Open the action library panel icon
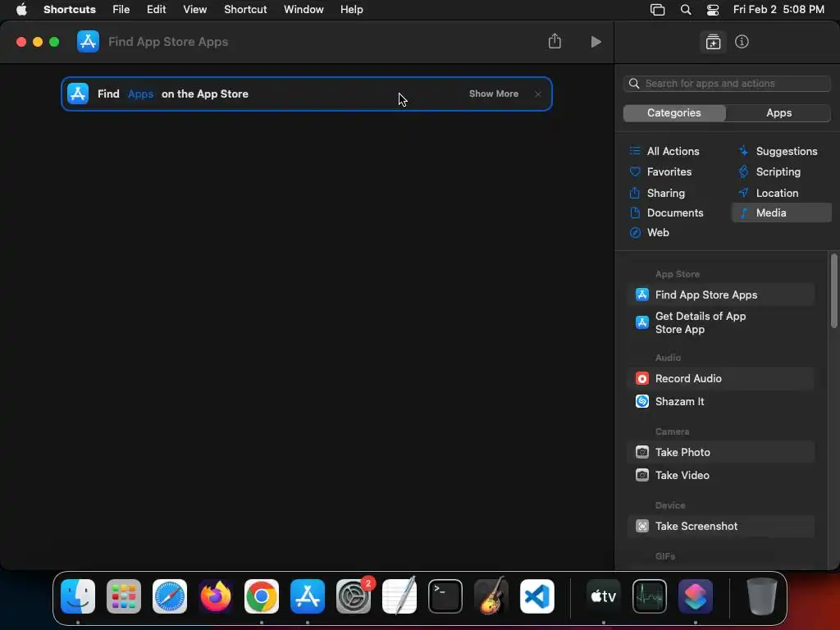This screenshot has width=840, height=630. point(713,42)
